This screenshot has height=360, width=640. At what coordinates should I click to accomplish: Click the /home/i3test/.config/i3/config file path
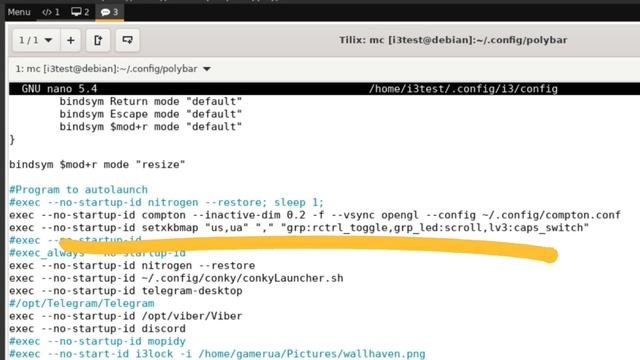click(x=463, y=89)
